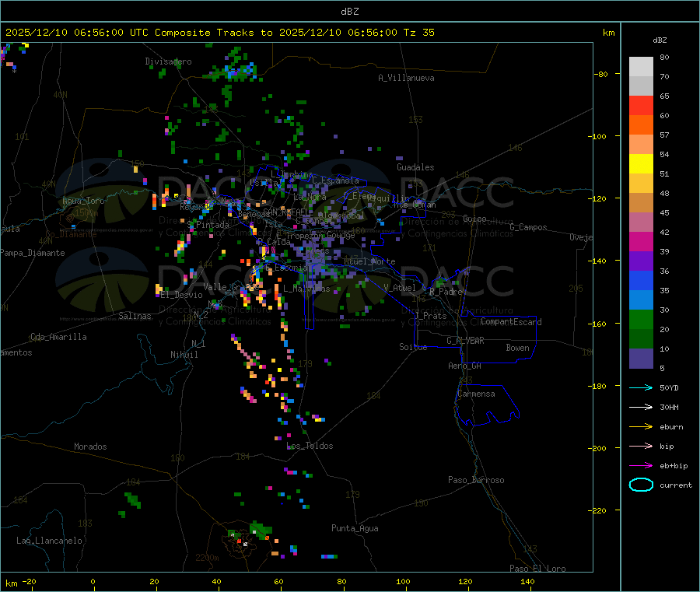The image size is (700, 592).
Task: Click the 'CompartEscard' map label
Action: tap(511, 322)
